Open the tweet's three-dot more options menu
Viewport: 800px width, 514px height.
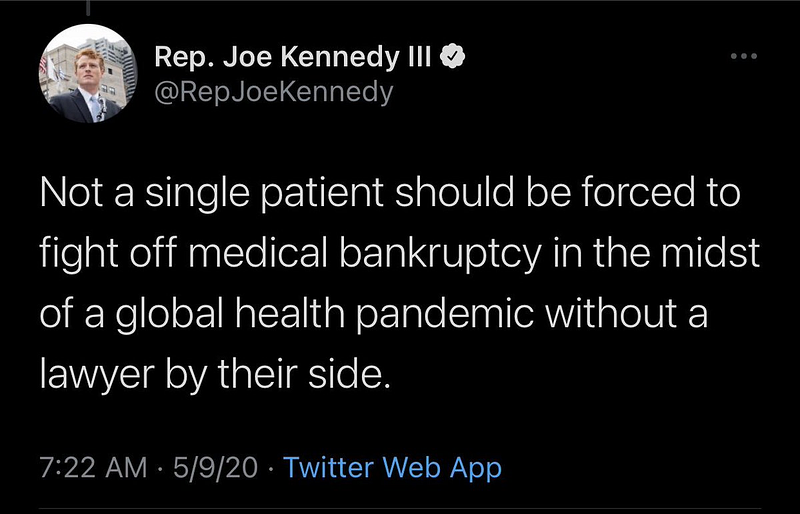[743, 56]
